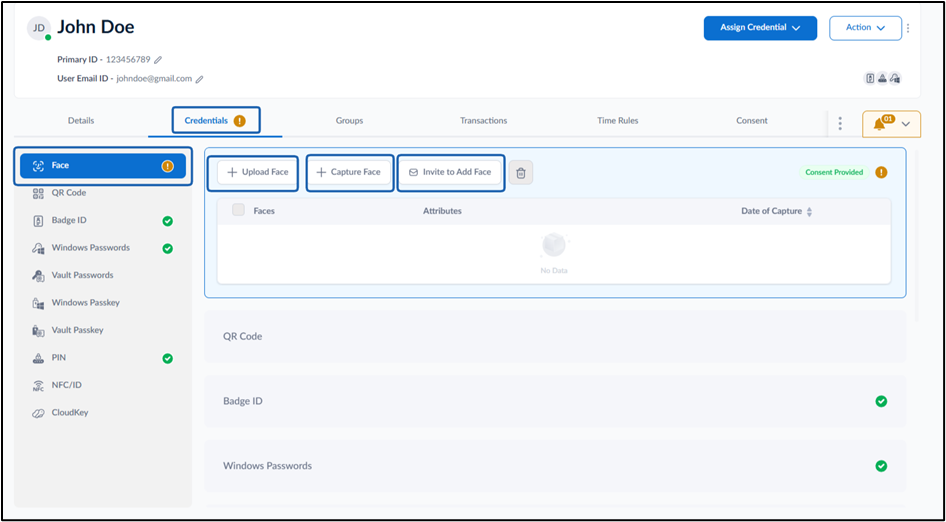Open the three-dot menu beside Action
The height and width of the screenshot is (522, 946).
pyautogui.click(x=908, y=28)
